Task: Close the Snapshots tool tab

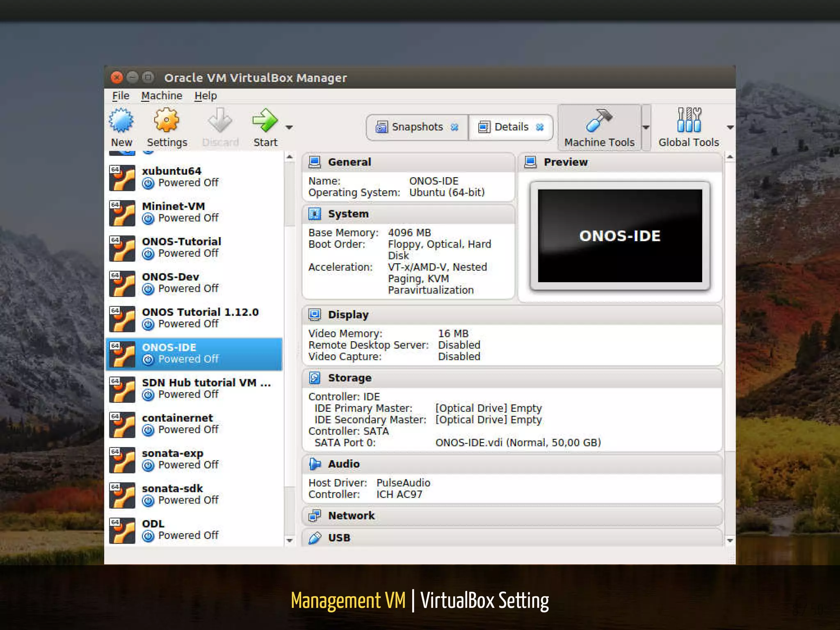Action: [454, 127]
